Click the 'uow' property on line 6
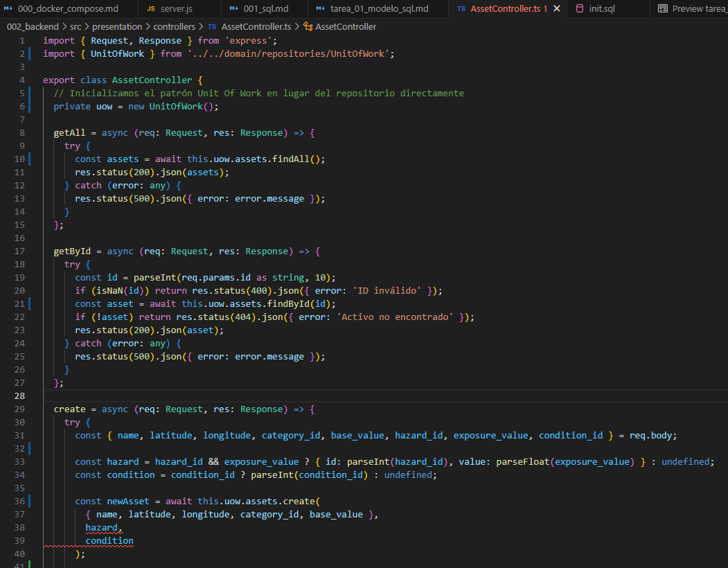The image size is (728, 568). pos(105,107)
